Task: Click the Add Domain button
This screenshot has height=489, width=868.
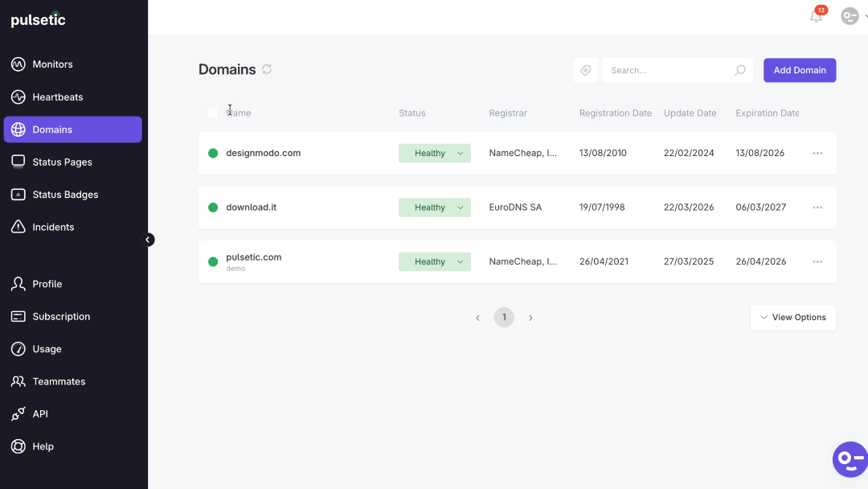Action: click(799, 70)
